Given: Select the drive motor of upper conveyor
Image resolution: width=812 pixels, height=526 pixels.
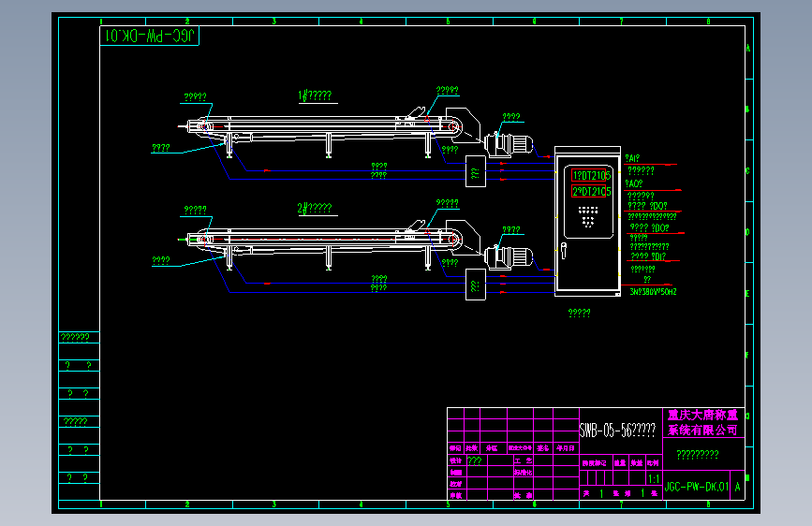Looking at the screenshot, I should (509, 144).
